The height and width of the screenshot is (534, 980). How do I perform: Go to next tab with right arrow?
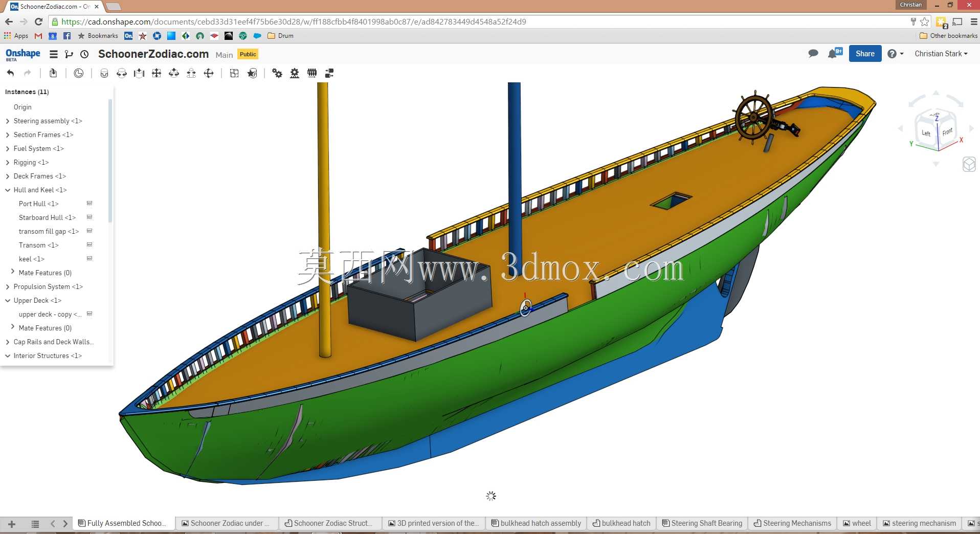(x=65, y=524)
